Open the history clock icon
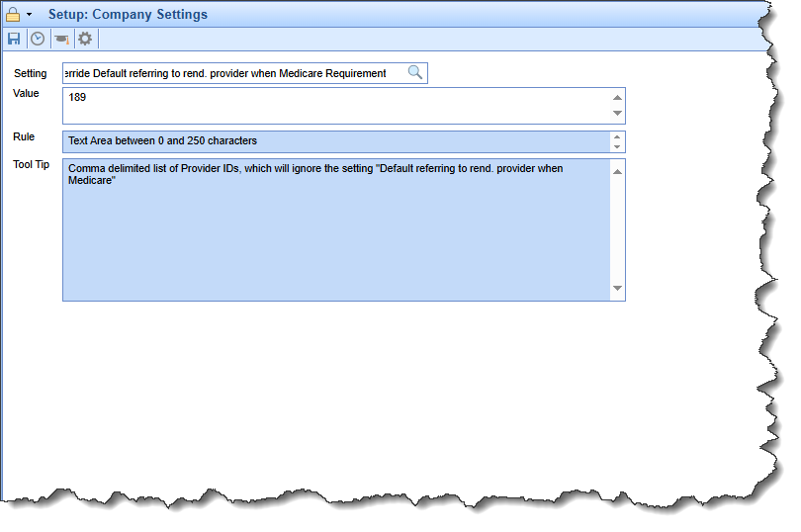Viewport: 801px width, 532px height. (38, 39)
